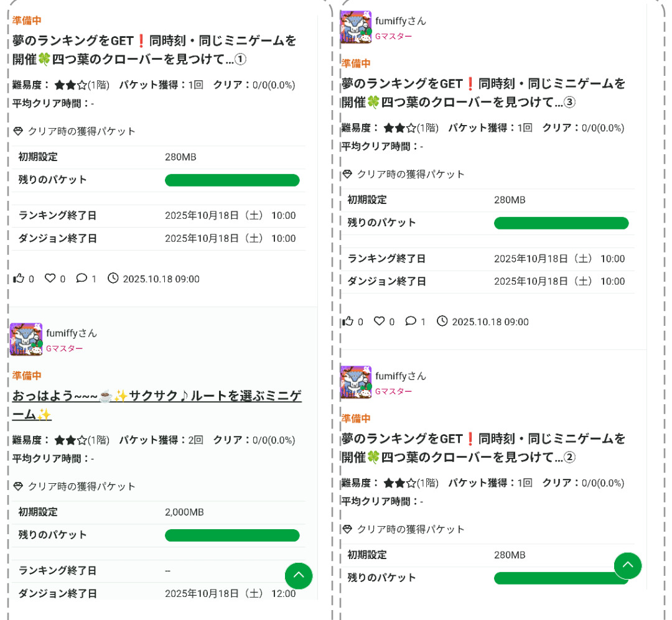The image size is (672, 620).
Task: Click green scroll-to-top button in left column
Action: coord(299,575)
